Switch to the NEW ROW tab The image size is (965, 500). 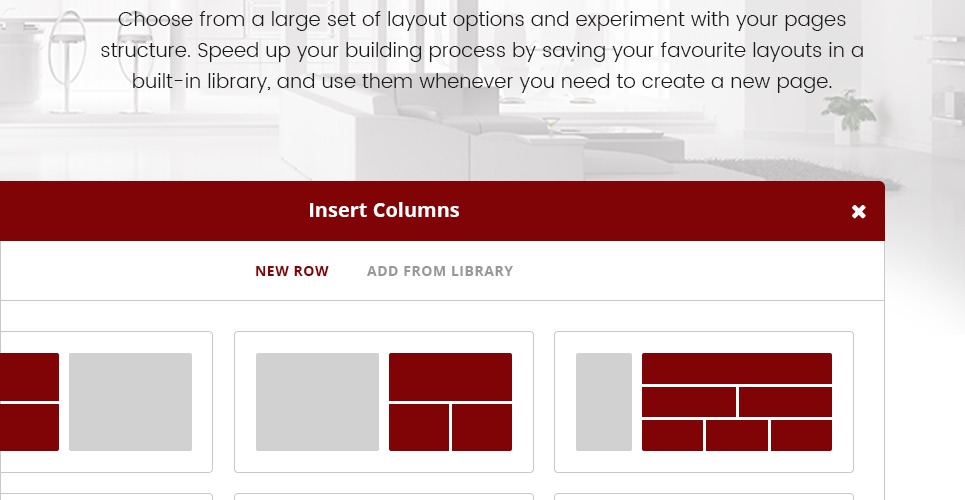pos(292,271)
